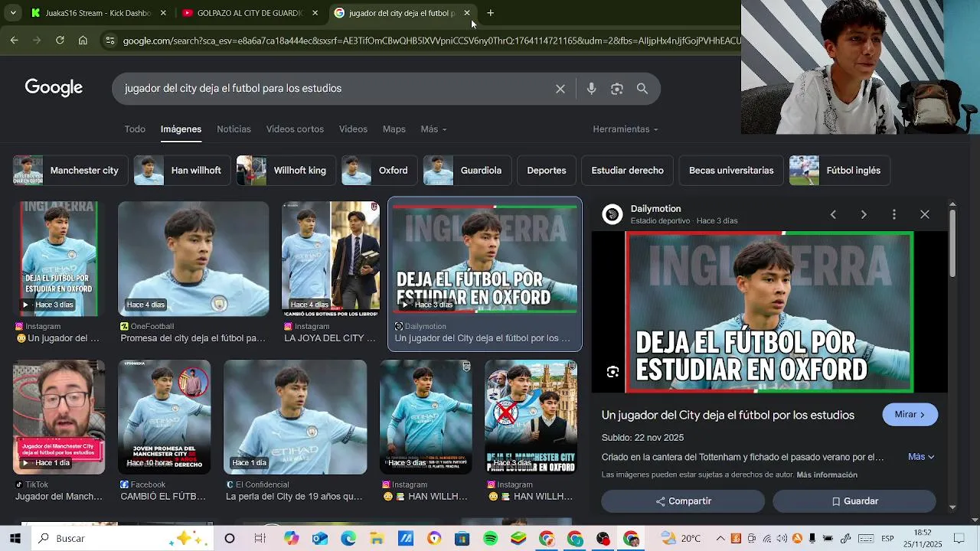
Task: Click the Compartir button
Action: point(683,501)
